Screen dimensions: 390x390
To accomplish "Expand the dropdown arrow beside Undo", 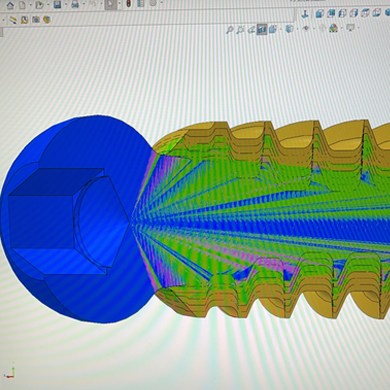I will 101,3.
